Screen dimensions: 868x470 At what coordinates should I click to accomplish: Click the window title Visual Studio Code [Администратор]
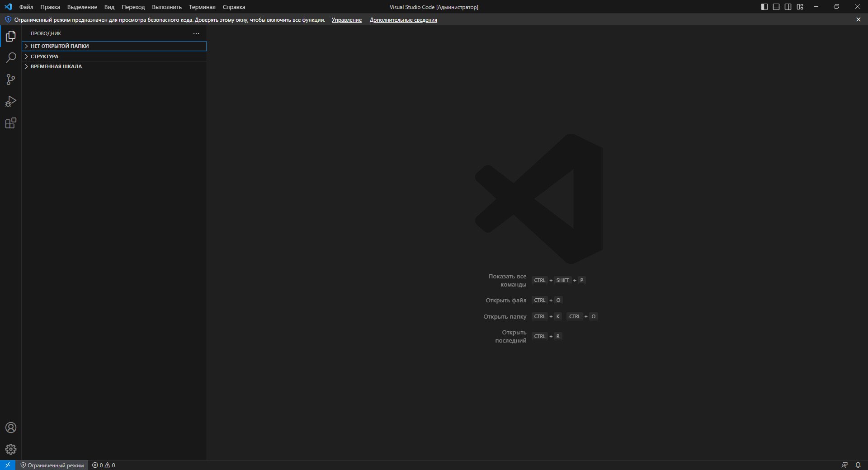[434, 7]
